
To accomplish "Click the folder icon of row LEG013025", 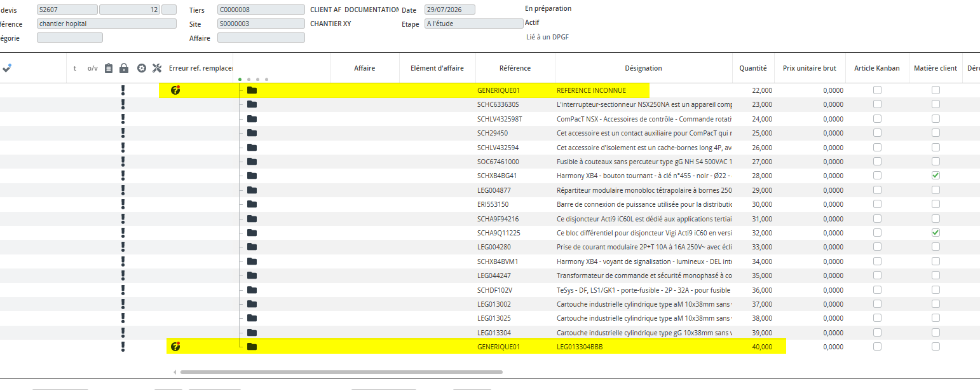I will 252,318.
